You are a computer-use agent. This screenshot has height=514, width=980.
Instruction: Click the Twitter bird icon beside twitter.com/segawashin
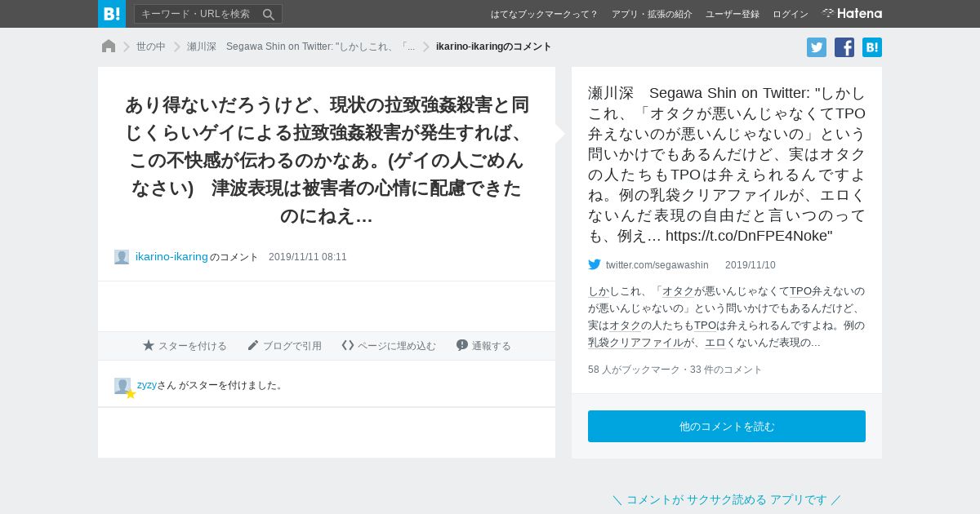[x=595, y=264]
